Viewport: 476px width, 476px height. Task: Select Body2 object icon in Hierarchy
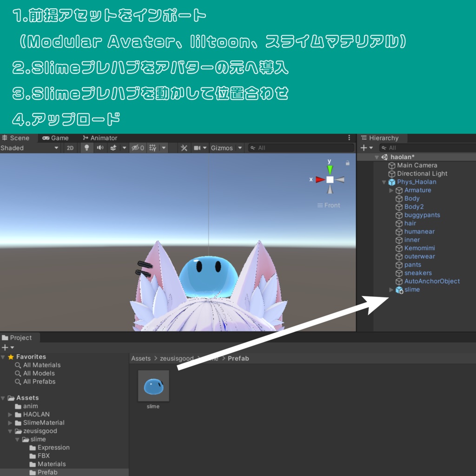(x=399, y=207)
